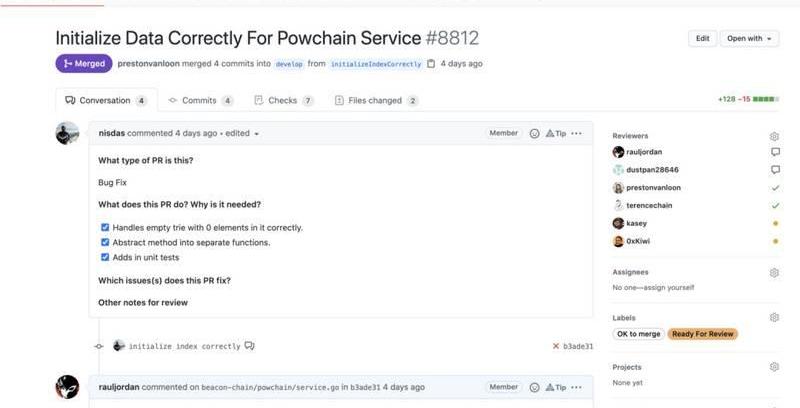Copy the branch name clipboard icon
The image size is (800, 408).
pos(431,64)
